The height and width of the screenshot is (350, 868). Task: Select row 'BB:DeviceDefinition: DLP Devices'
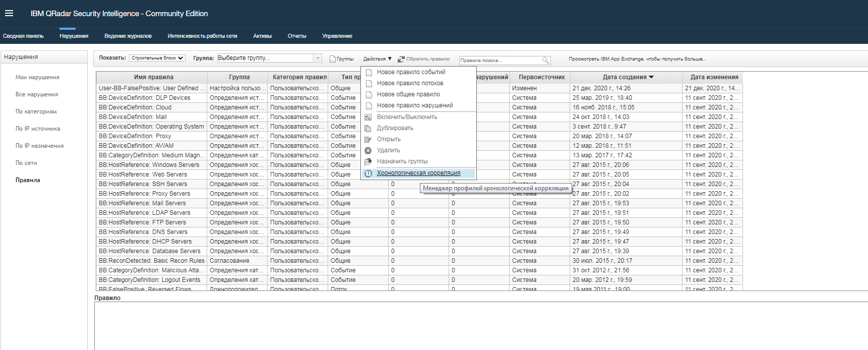(x=419, y=98)
